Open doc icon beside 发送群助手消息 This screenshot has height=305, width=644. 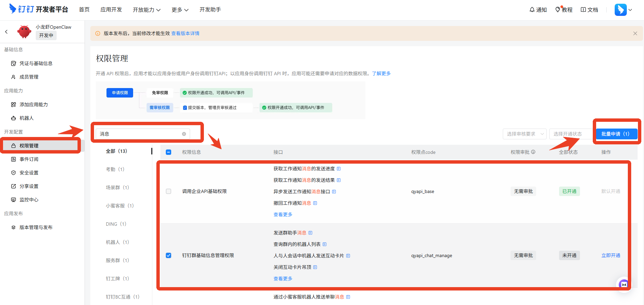pos(310,233)
